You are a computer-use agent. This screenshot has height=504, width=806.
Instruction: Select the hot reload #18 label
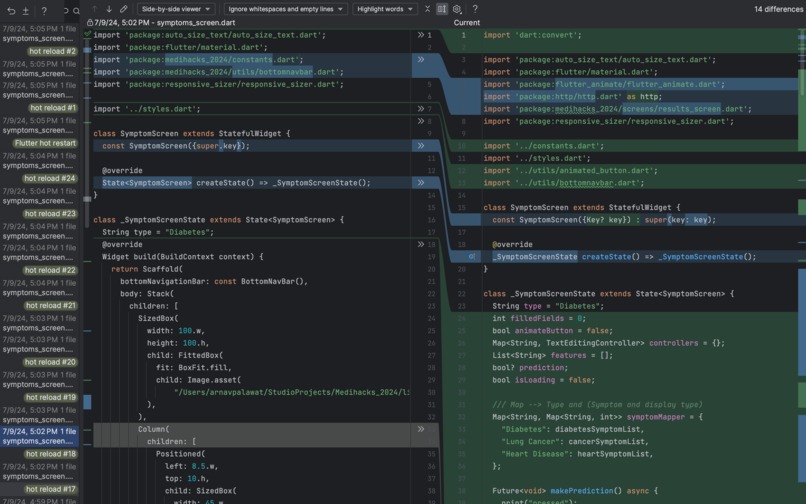click(x=50, y=454)
